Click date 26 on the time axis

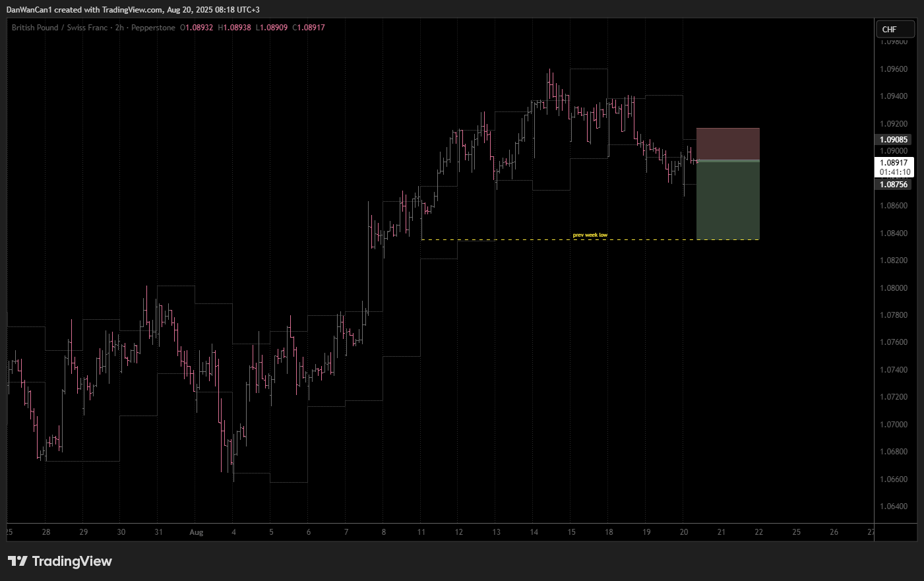[834, 532]
